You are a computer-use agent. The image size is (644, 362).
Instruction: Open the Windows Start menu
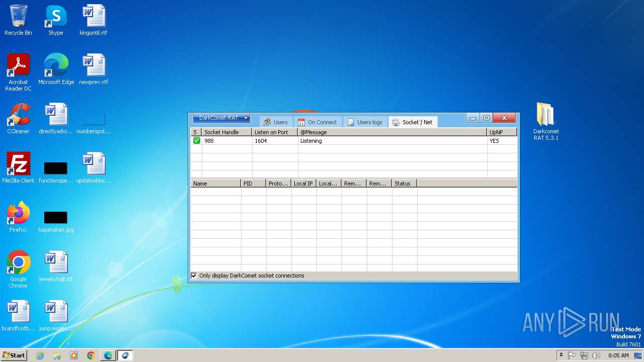tap(14, 355)
